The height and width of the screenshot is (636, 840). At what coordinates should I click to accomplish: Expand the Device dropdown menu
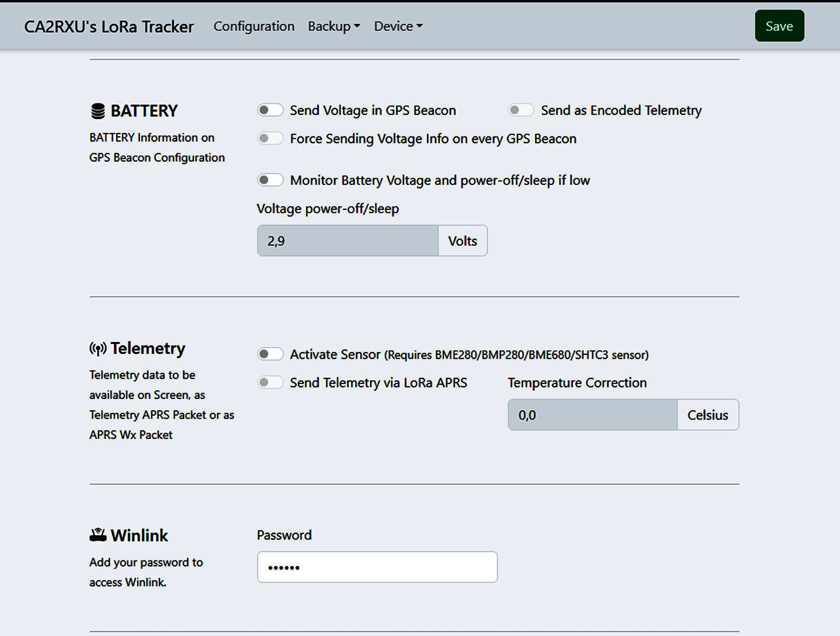click(398, 26)
